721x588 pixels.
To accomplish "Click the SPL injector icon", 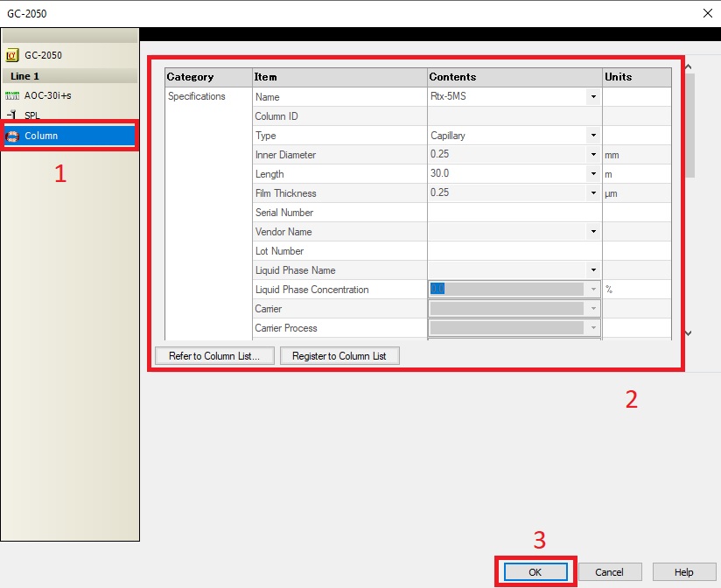I will pos(12,115).
